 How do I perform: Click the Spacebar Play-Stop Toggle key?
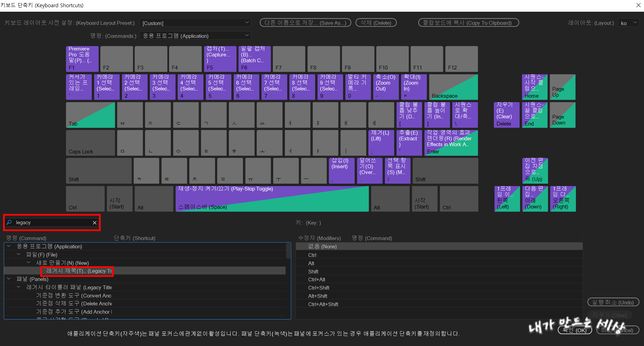click(272, 199)
